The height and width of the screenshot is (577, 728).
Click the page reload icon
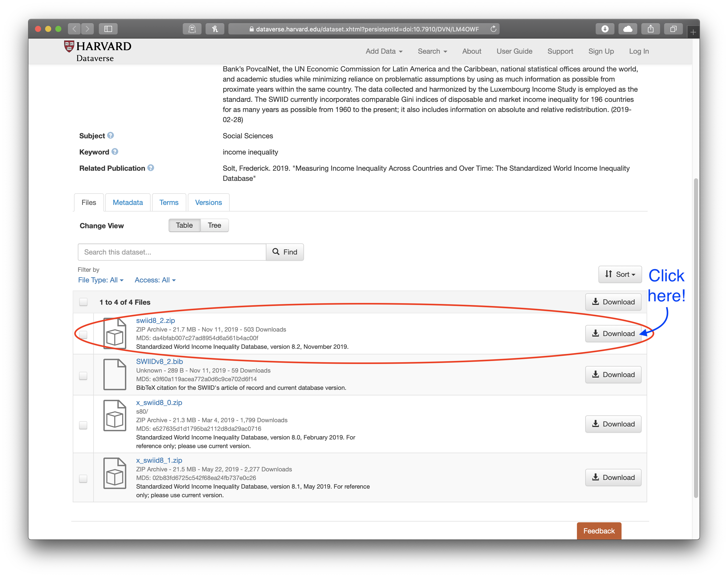pyautogui.click(x=493, y=29)
